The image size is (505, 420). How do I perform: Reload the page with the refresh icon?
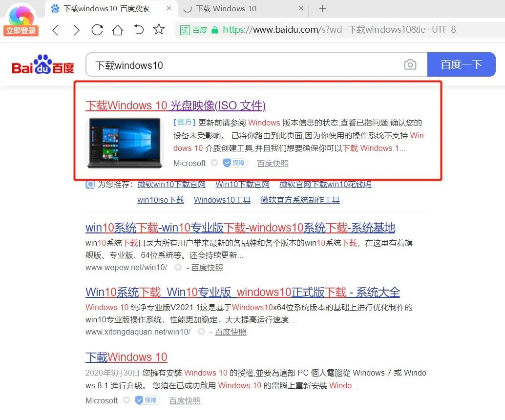(97, 30)
